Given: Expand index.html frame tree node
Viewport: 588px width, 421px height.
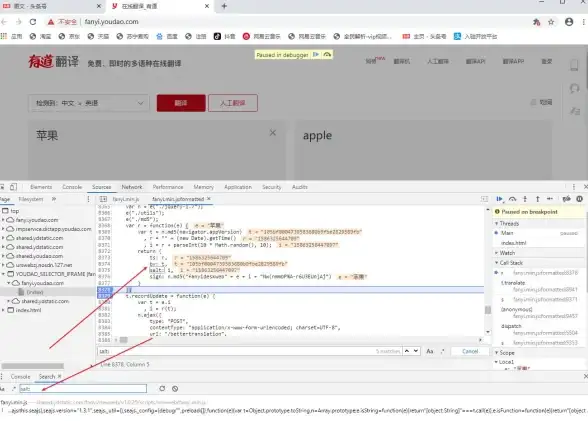Looking at the screenshot, I should (4, 310).
